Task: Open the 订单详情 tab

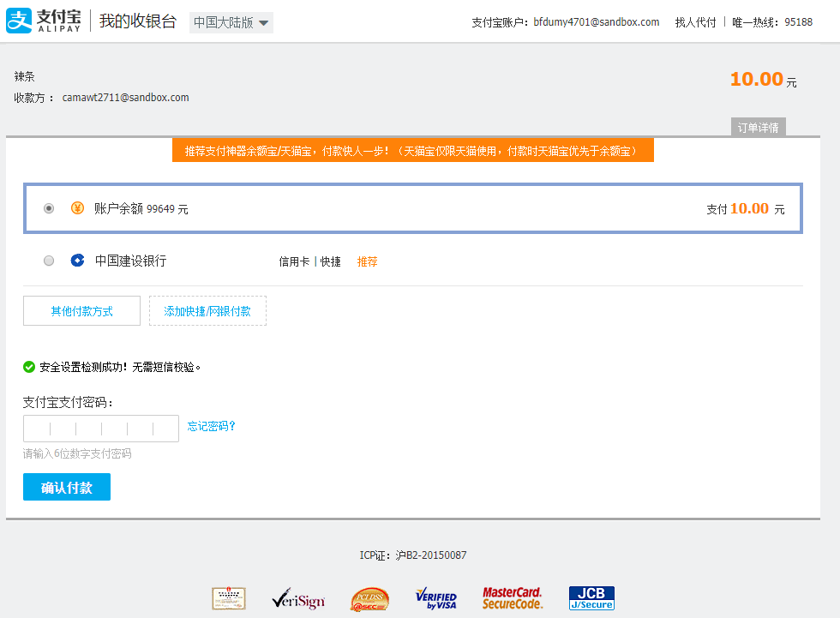Action: (758, 128)
